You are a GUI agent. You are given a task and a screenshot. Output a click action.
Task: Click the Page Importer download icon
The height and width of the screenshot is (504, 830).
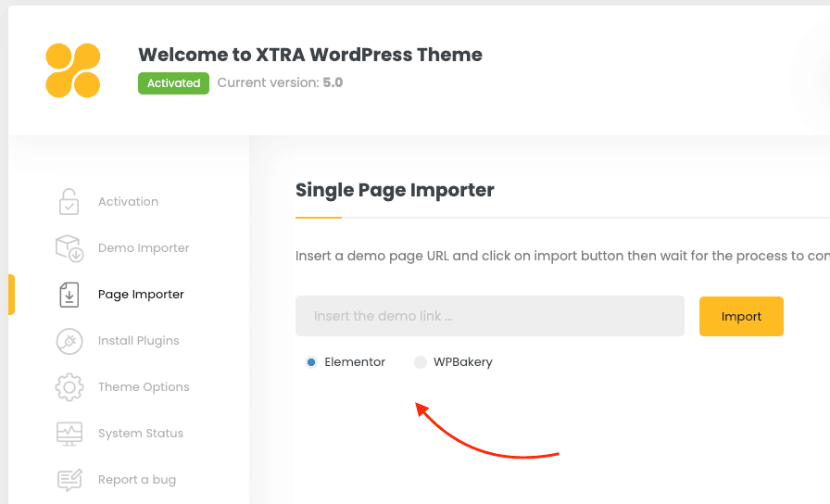click(69, 295)
